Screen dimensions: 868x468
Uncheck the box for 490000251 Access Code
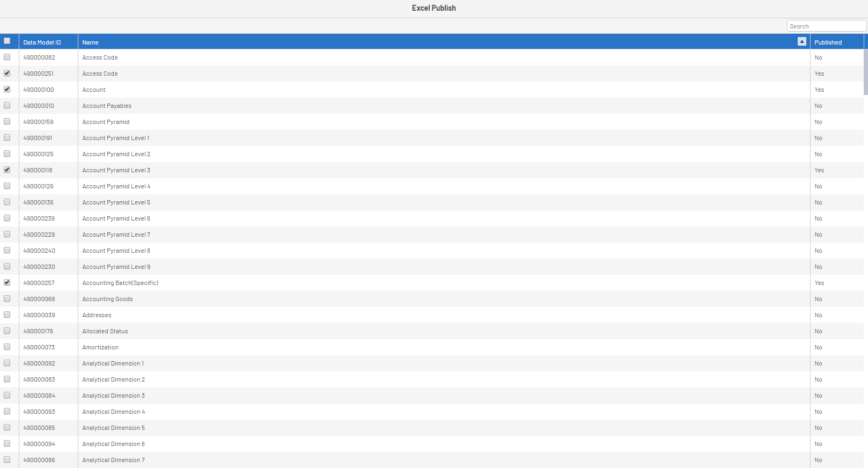pyautogui.click(x=7, y=73)
